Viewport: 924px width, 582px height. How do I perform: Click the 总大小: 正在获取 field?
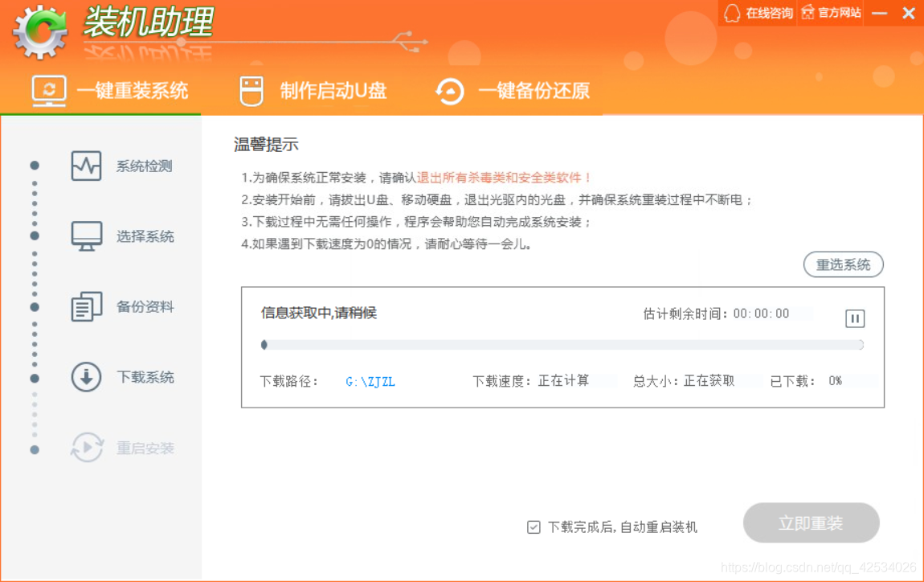[x=684, y=381]
